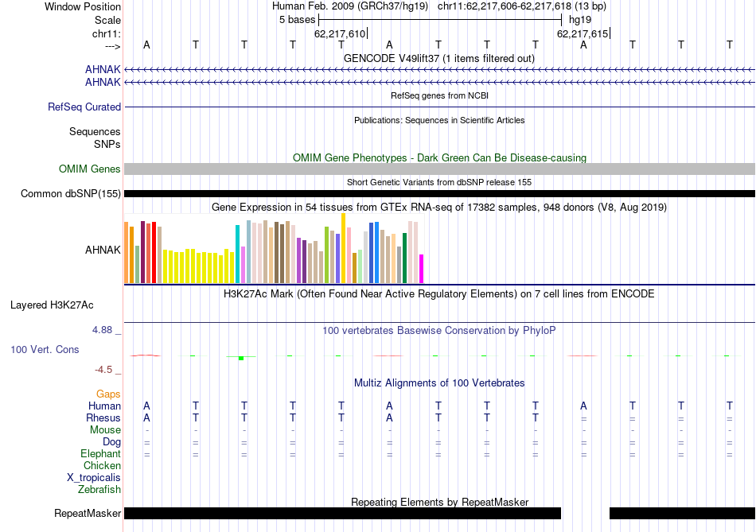The image size is (756, 532).
Task: Click the Elephant alignment row label
Action: tap(101, 454)
